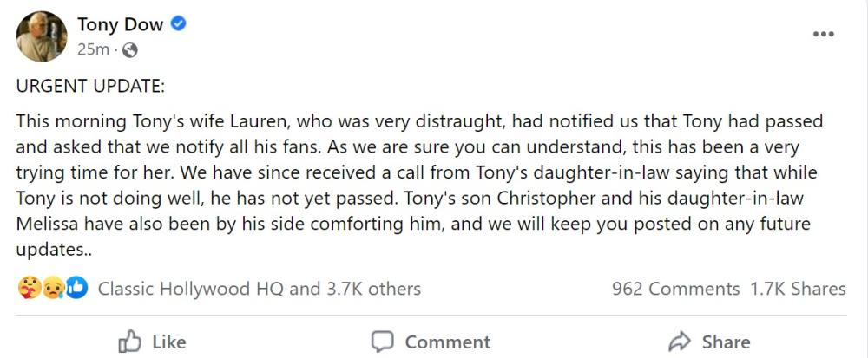The image size is (868, 358).
Task: Click the post body paragraph text
Action: tap(417, 185)
